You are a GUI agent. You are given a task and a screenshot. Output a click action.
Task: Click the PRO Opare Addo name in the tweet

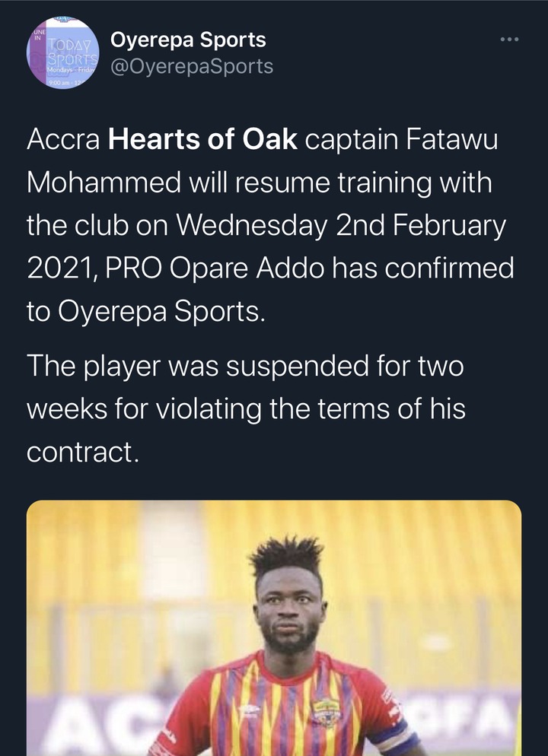[215, 269]
